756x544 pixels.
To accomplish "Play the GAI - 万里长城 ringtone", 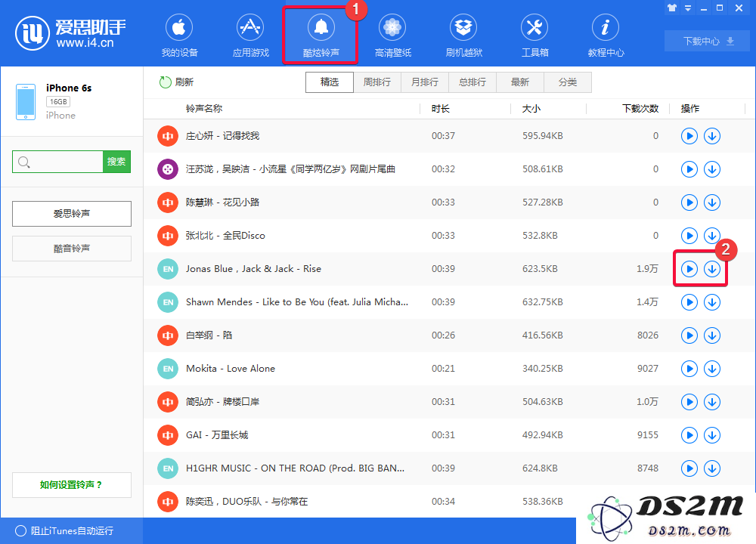I will pos(689,436).
